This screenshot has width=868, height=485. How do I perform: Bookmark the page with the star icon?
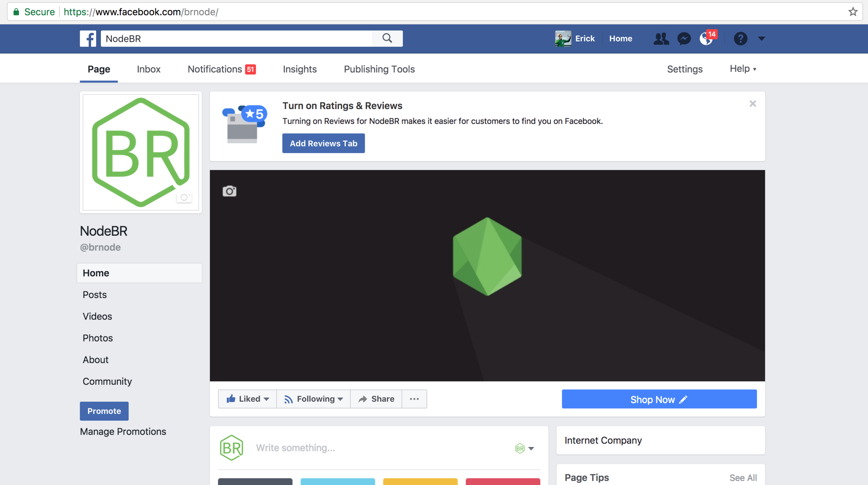853,12
